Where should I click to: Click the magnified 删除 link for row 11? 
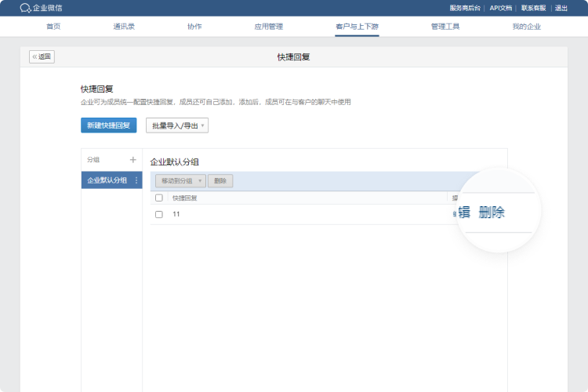[x=492, y=212]
